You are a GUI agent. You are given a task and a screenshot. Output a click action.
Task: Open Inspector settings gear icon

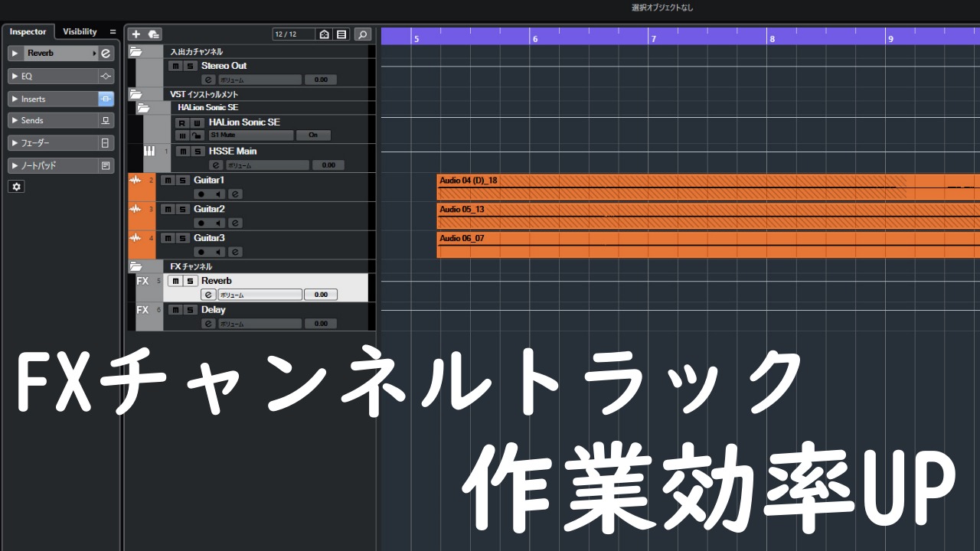[16, 187]
